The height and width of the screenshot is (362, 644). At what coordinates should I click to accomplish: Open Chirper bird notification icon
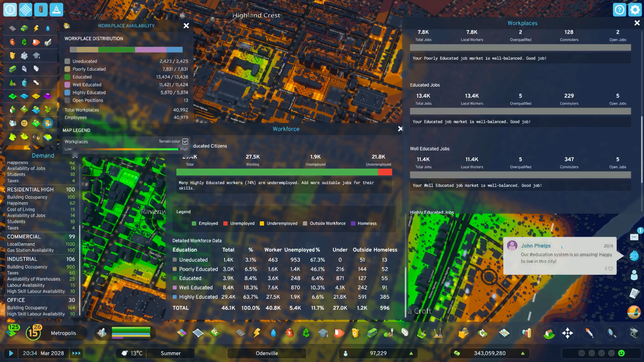[634, 256]
